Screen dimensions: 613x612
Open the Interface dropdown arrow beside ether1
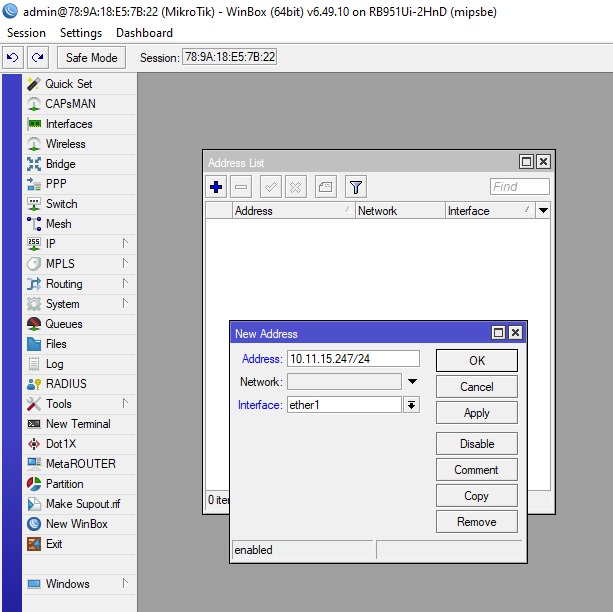tap(411, 405)
